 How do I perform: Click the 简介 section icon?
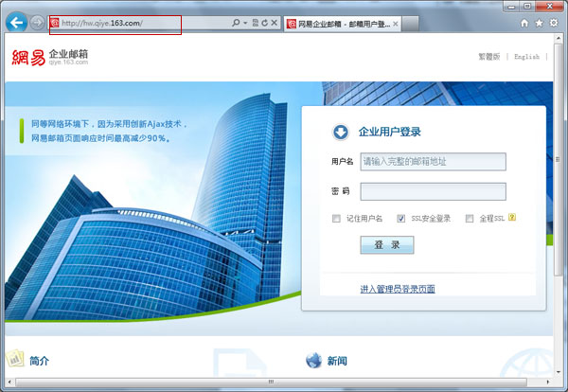click(x=15, y=358)
